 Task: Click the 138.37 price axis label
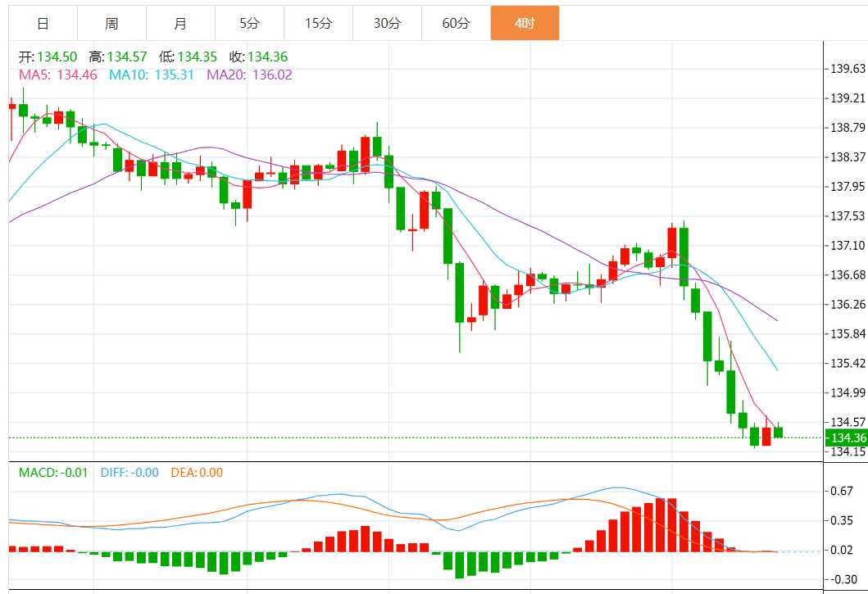click(x=848, y=157)
